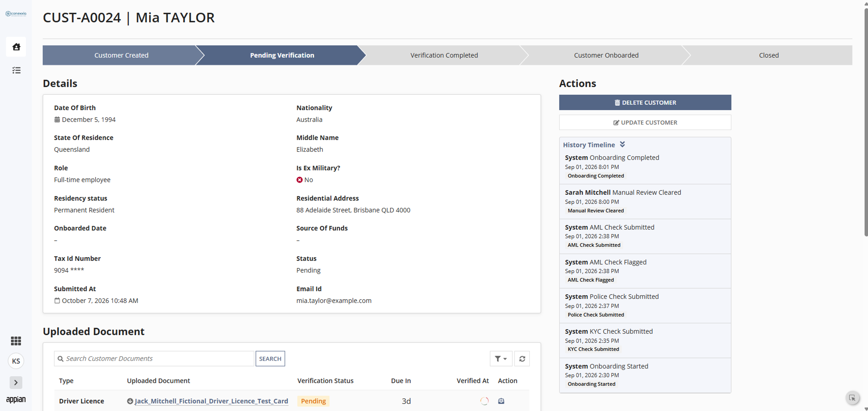Click the Driver Licence type cell
Screen dimensions: 868x411
[x=82, y=401]
